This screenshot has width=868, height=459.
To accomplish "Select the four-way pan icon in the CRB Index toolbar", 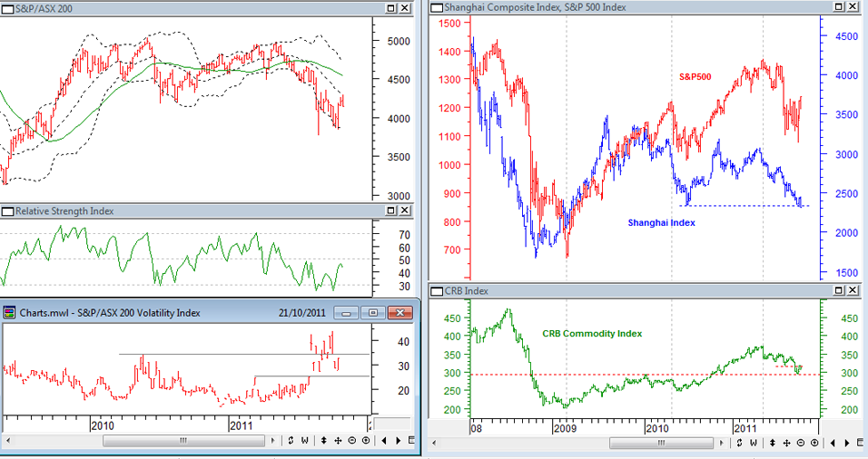I will (786, 443).
